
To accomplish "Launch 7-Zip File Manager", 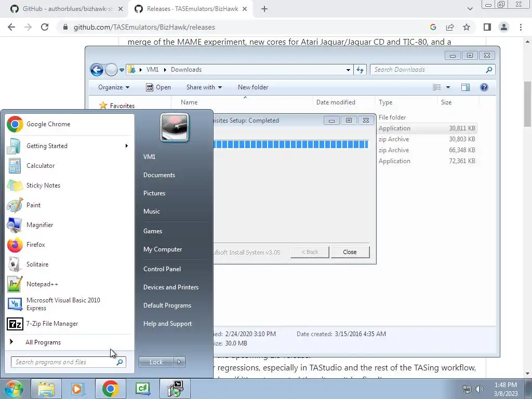I will [x=68, y=324].
